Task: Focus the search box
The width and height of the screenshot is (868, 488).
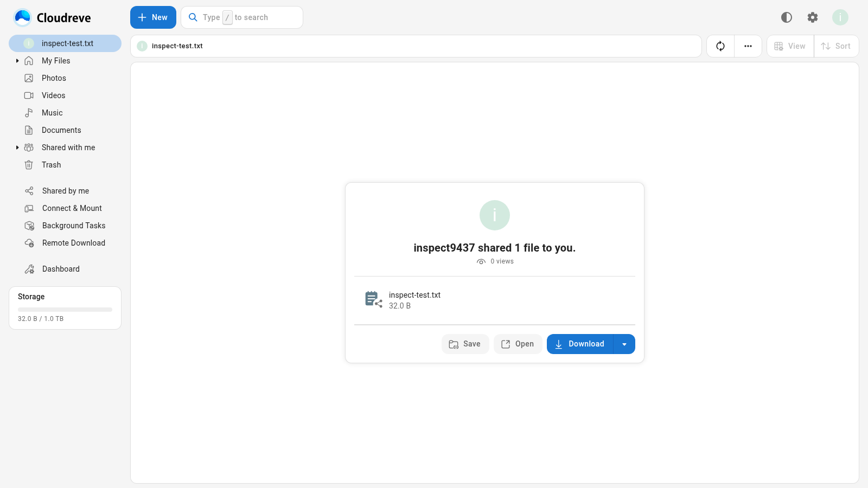Action: 242,17
